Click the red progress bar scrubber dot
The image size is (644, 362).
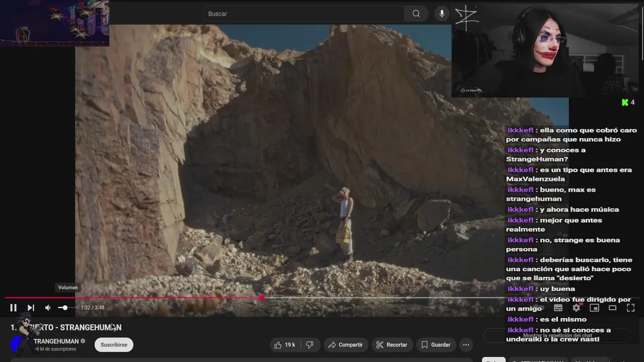pyautogui.click(x=262, y=298)
